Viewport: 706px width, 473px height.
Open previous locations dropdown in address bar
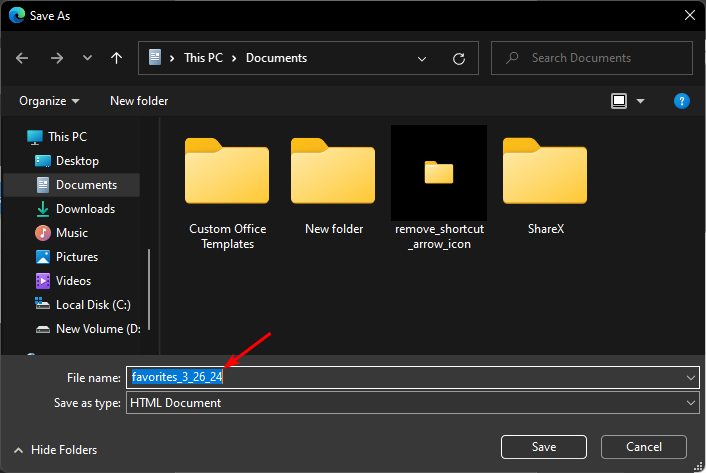422,59
